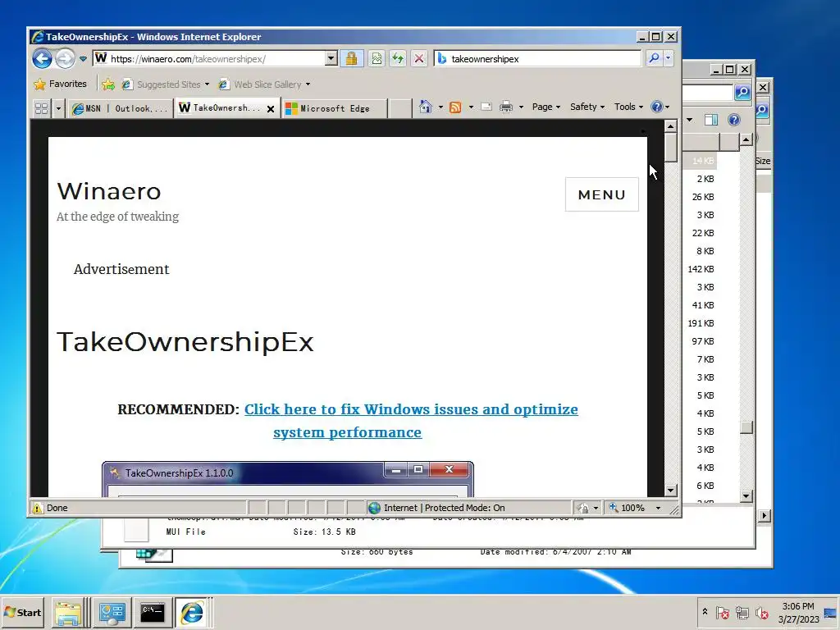
Task: Open Suggested Sites favorites link
Action: (x=165, y=84)
